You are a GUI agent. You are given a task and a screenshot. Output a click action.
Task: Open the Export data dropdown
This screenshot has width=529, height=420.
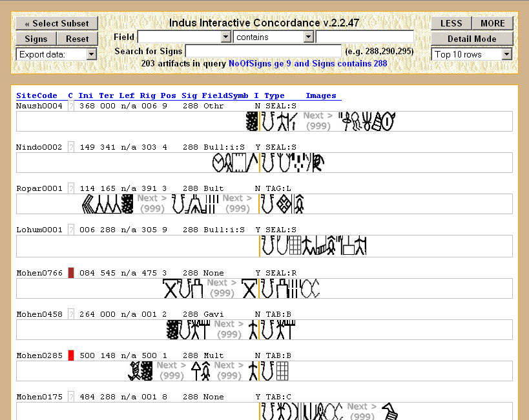(x=56, y=54)
